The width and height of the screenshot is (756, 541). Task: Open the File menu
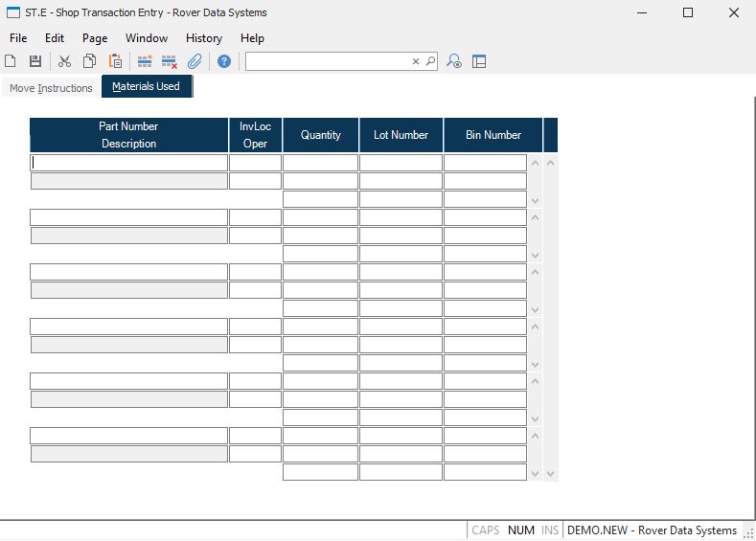pos(18,38)
